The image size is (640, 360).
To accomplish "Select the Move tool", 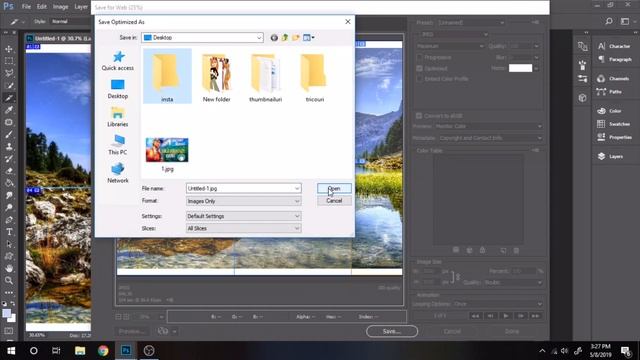I will pos(9,49).
